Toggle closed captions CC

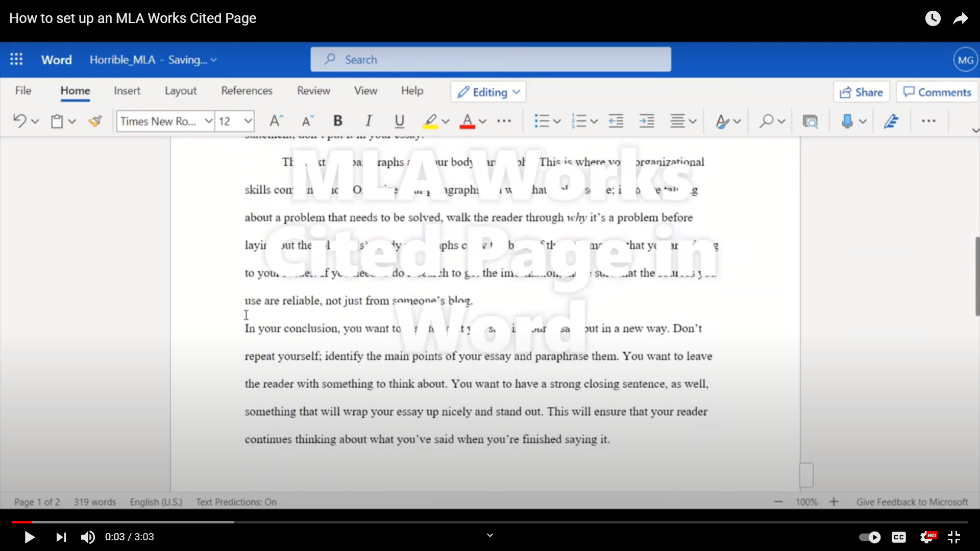(899, 537)
